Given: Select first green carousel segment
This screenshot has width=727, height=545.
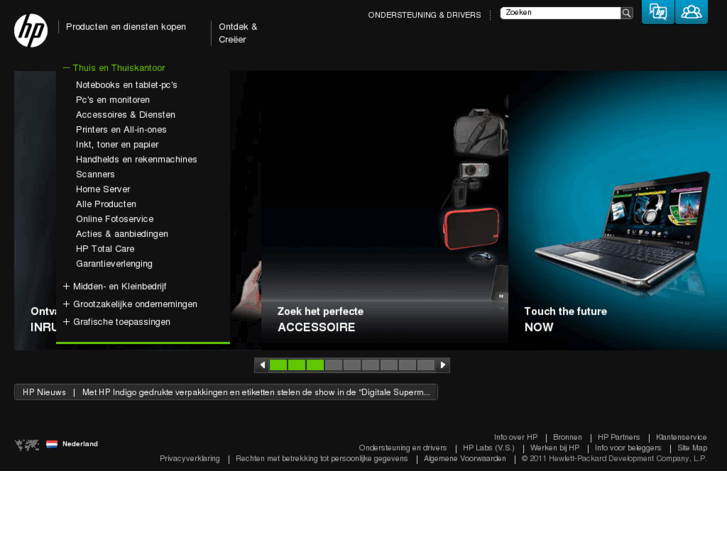Looking at the screenshot, I should 278,365.
